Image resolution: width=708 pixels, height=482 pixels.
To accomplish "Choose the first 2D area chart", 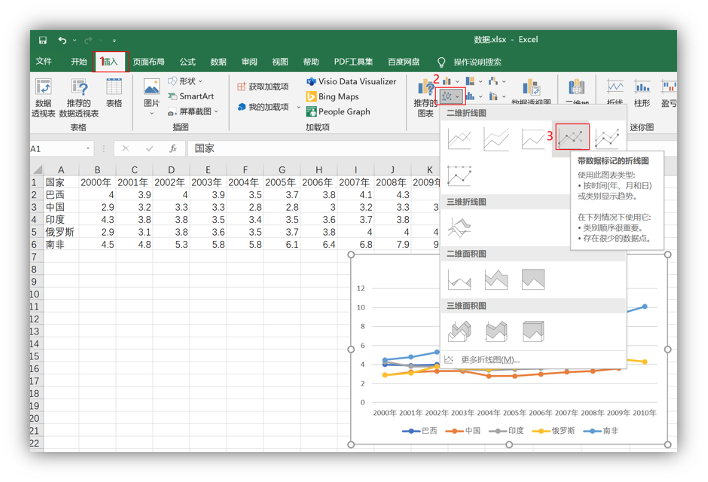I will point(459,279).
